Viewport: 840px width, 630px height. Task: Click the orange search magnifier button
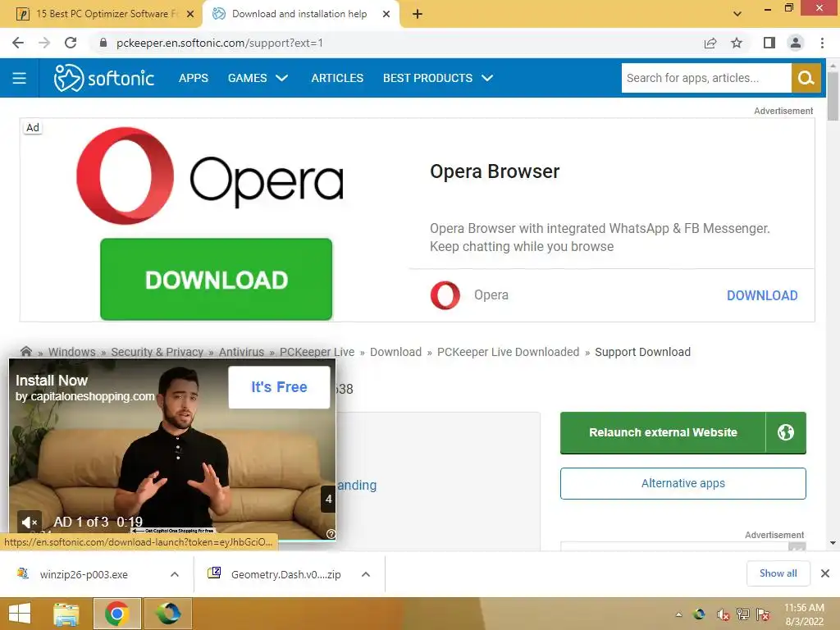806,78
